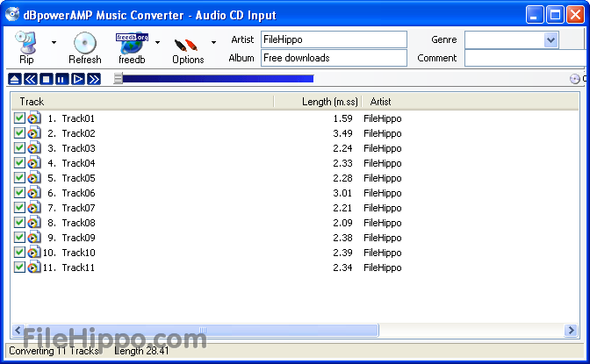Click the file icon for Track03
Viewport: 590px width, 364px height.
34,147
